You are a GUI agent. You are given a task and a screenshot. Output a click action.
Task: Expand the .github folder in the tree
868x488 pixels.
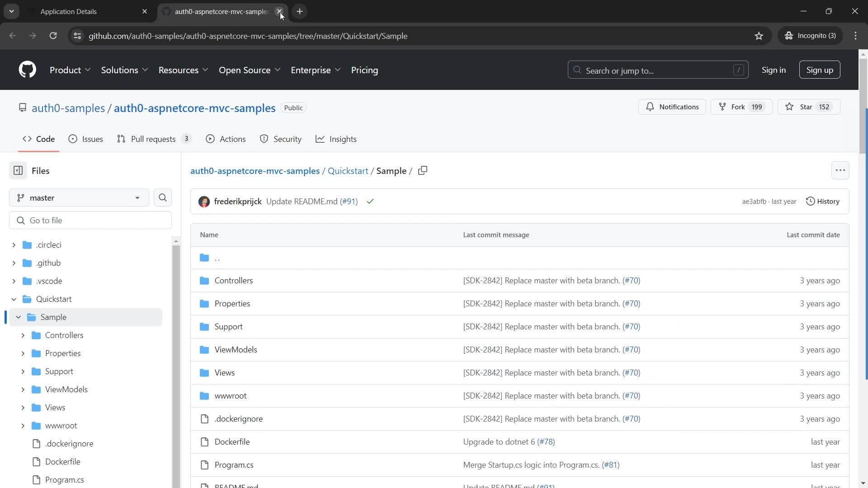(x=14, y=263)
